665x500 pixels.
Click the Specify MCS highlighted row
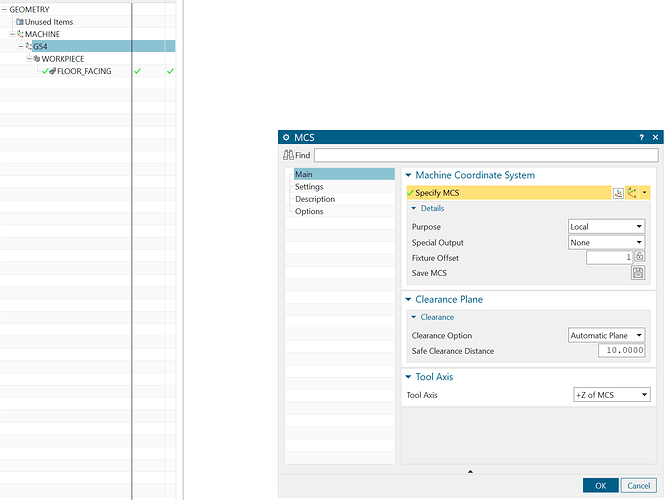(x=509, y=193)
